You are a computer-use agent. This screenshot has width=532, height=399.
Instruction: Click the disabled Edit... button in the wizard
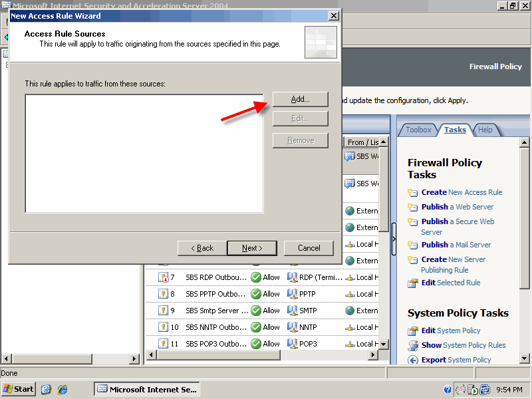pyautogui.click(x=301, y=118)
